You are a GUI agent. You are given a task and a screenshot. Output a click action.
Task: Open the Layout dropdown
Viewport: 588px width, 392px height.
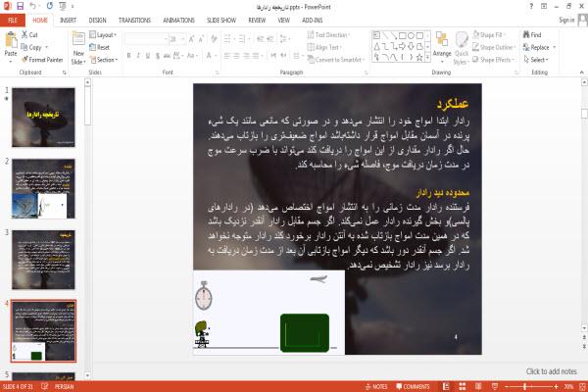(103, 34)
